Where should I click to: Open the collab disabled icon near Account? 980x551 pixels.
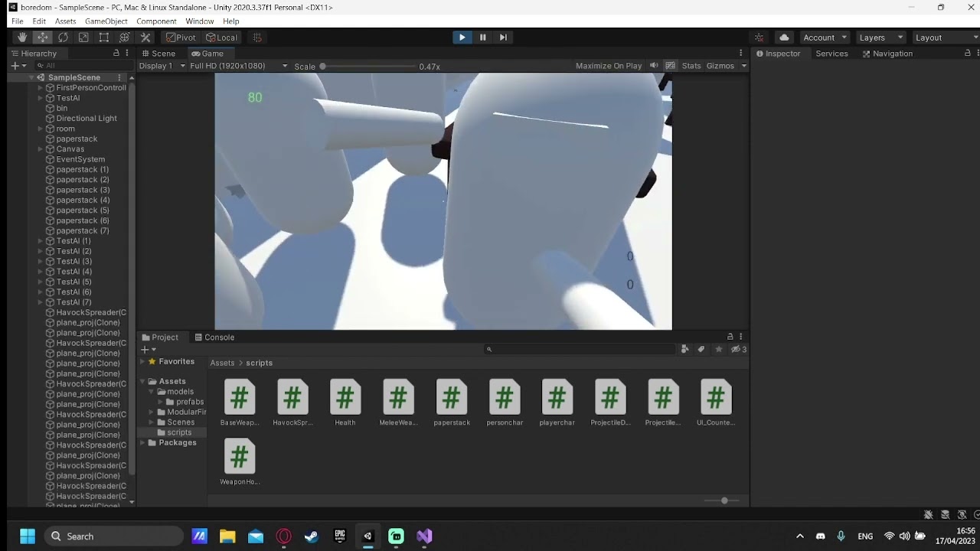[759, 37]
